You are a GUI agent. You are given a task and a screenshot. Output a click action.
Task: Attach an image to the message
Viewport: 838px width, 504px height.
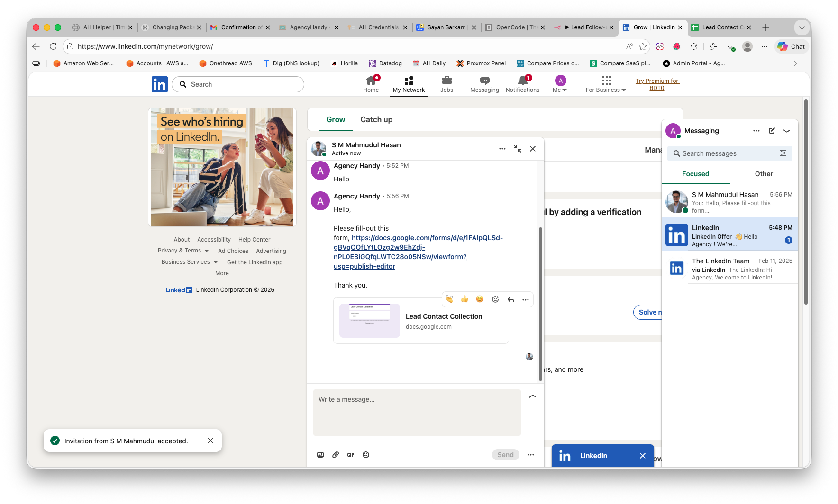[320, 455]
